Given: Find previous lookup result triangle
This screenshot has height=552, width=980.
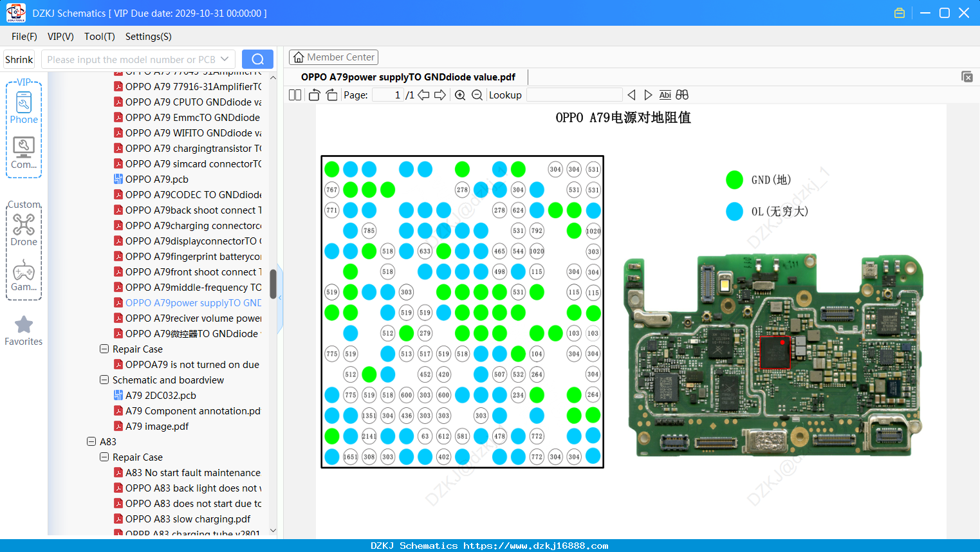Looking at the screenshot, I should (631, 95).
